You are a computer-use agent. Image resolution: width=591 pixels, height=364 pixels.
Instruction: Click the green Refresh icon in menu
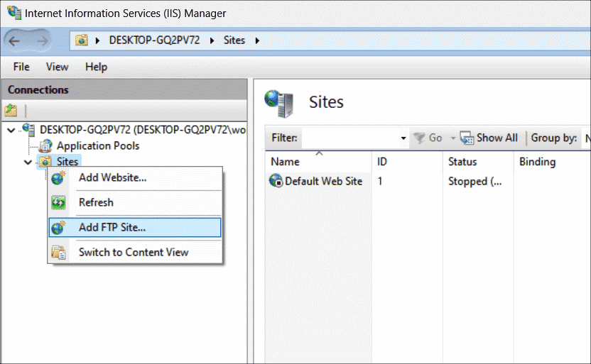click(x=58, y=202)
